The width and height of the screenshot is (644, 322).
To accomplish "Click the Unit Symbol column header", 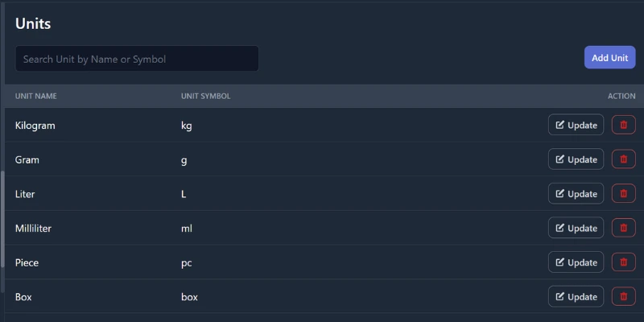I will point(205,97).
